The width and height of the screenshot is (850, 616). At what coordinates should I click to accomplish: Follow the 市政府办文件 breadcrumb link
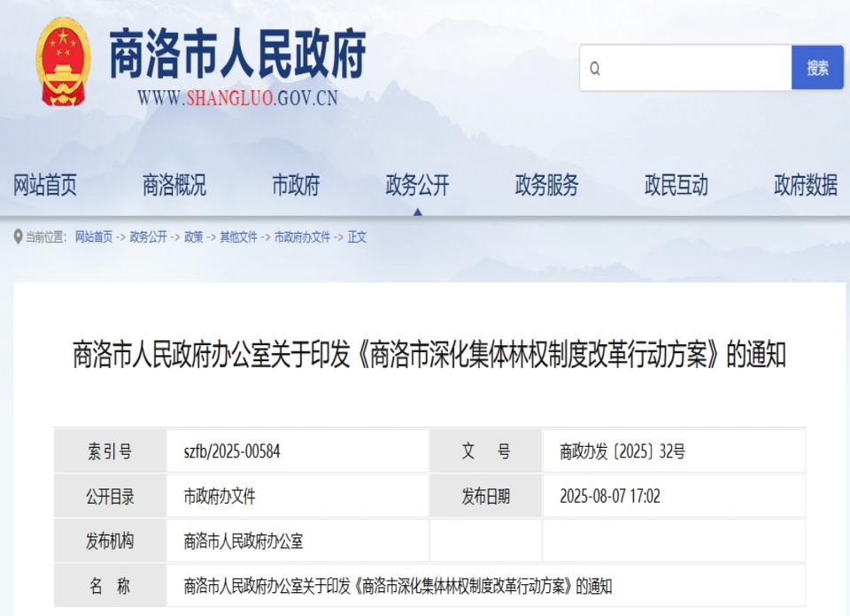pos(303,237)
